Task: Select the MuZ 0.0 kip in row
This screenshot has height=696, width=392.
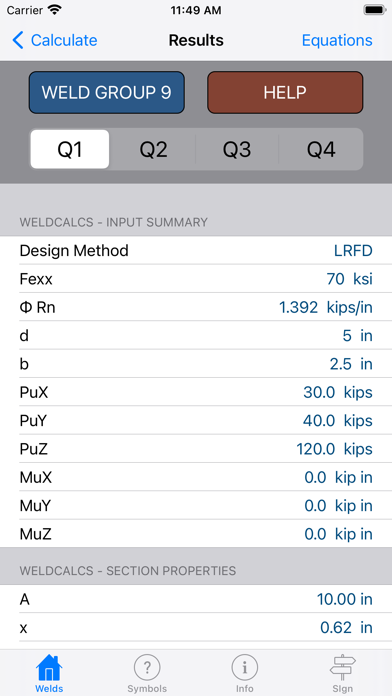Action: (196, 534)
